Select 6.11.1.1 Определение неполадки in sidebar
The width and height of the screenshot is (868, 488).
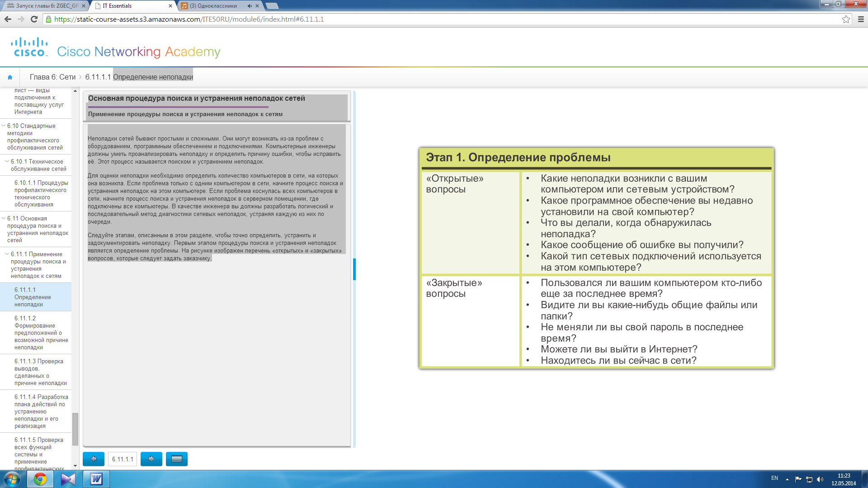click(36, 297)
